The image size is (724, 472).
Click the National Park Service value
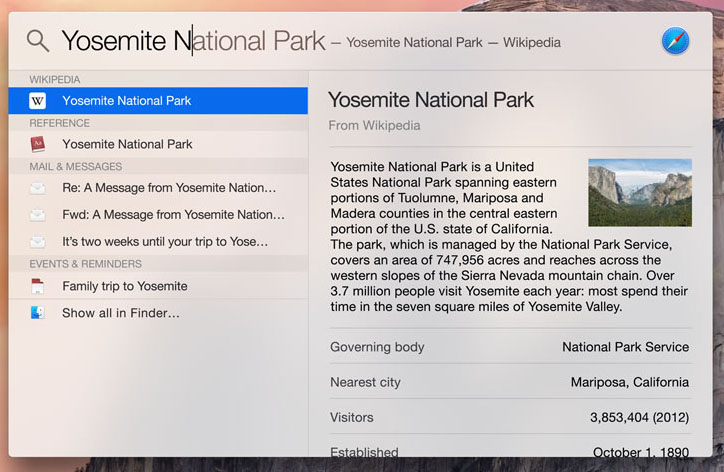tap(625, 347)
